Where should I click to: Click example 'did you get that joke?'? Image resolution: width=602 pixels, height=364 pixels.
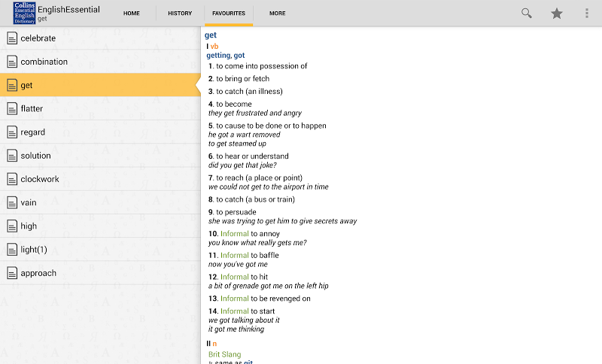click(x=242, y=165)
